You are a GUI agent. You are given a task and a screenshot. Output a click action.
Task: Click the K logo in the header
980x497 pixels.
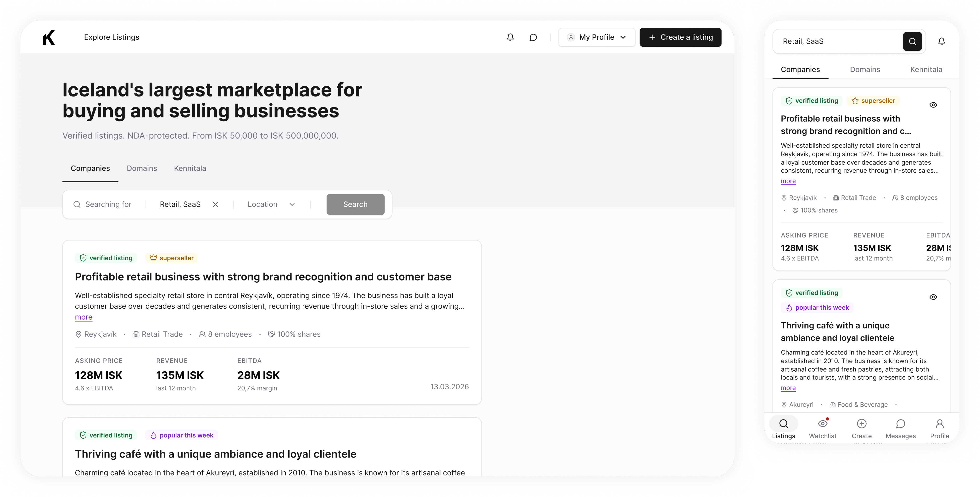49,37
